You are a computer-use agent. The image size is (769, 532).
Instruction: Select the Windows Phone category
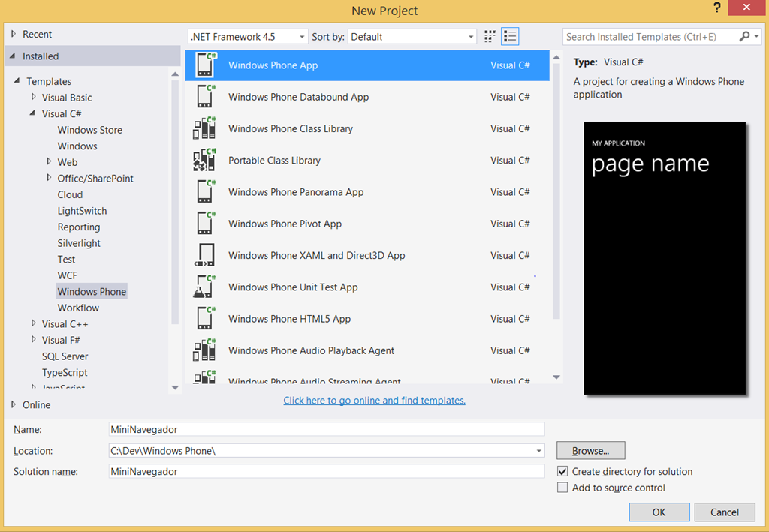(92, 291)
